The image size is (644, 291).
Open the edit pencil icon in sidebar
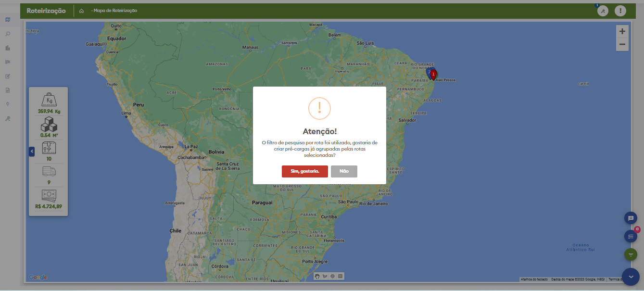pos(8,76)
